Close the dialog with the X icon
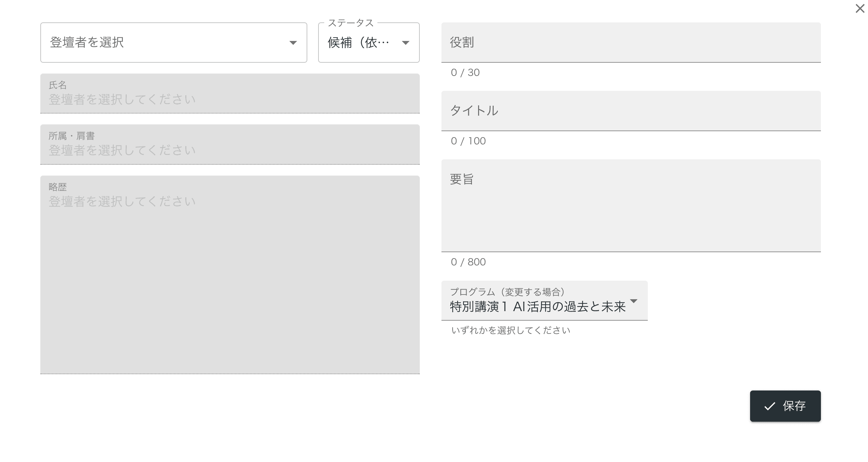 pos(860,8)
